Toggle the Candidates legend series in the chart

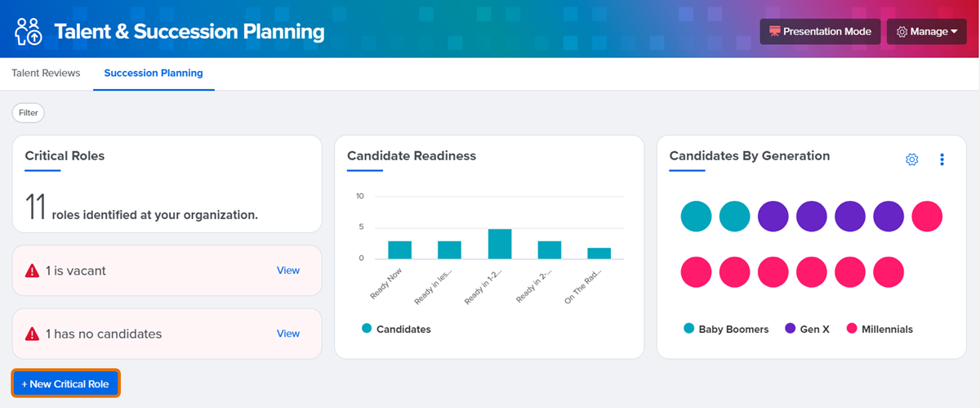point(397,329)
